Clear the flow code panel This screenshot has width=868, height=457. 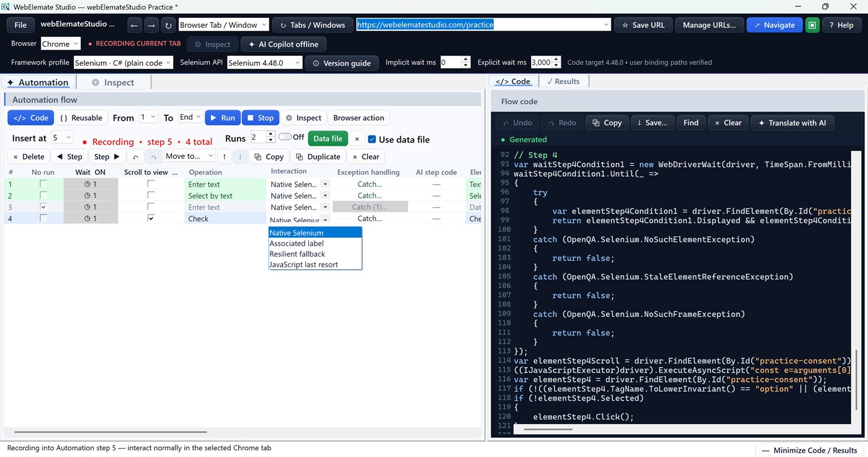tap(728, 122)
